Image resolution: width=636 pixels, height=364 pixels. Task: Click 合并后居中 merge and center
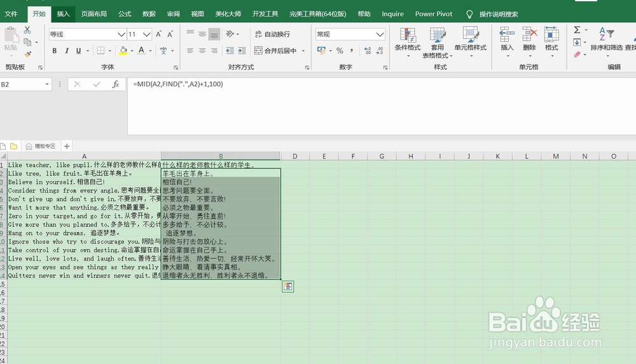[x=276, y=51]
